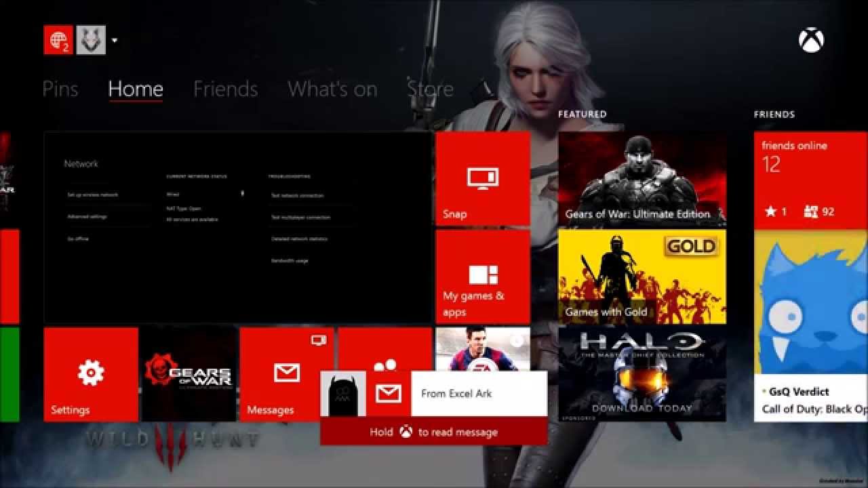This screenshot has width=868, height=488.
Task: Switch to the Pins tab
Action: tap(60, 89)
